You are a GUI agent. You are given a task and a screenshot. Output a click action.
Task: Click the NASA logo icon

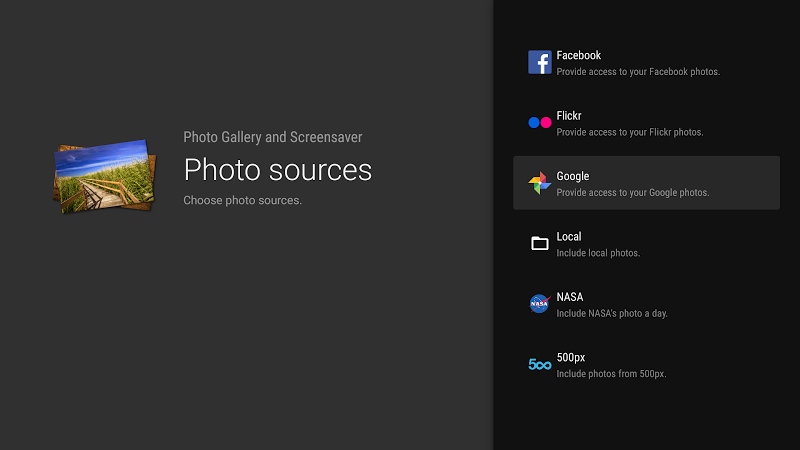pos(539,304)
